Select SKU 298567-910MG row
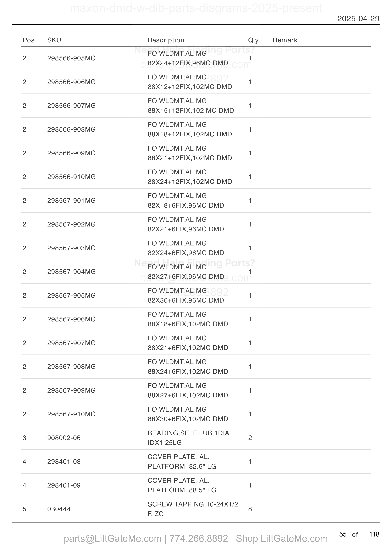This screenshot has height=555, width=392. click(196, 414)
